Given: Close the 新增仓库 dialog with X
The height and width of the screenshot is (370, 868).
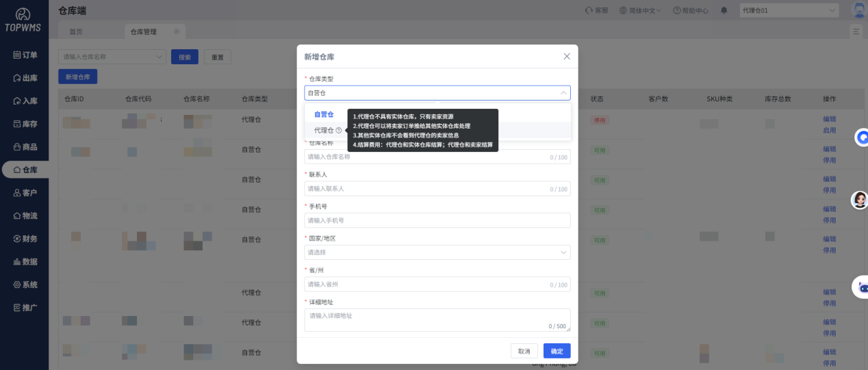Looking at the screenshot, I should [x=567, y=56].
